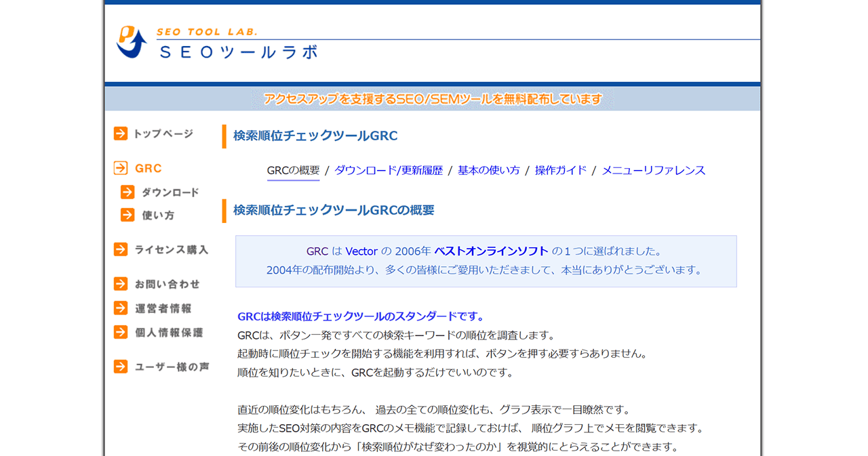This screenshot has width=868, height=456.
Task: Open the 操作ガイド link
Action: (x=560, y=170)
